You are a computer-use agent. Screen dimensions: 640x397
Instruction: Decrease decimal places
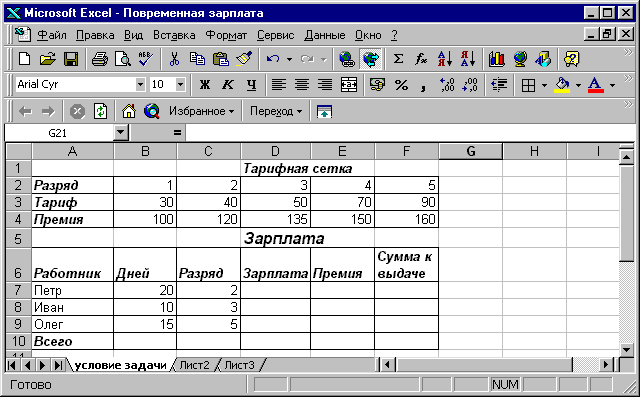pos(470,85)
